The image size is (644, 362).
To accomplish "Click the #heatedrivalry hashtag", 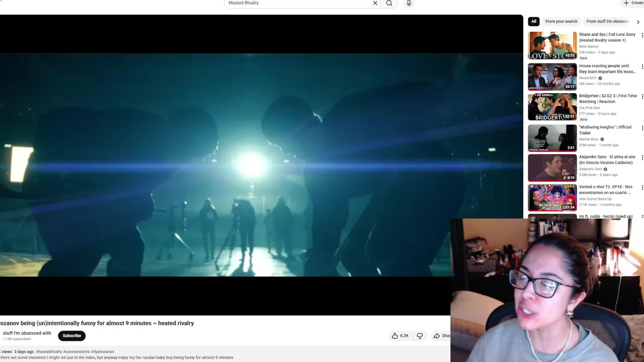I will (49, 351).
